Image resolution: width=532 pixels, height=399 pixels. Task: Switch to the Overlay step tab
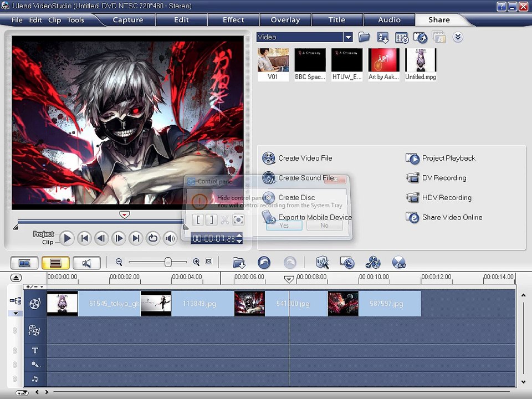tap(285, 20)
